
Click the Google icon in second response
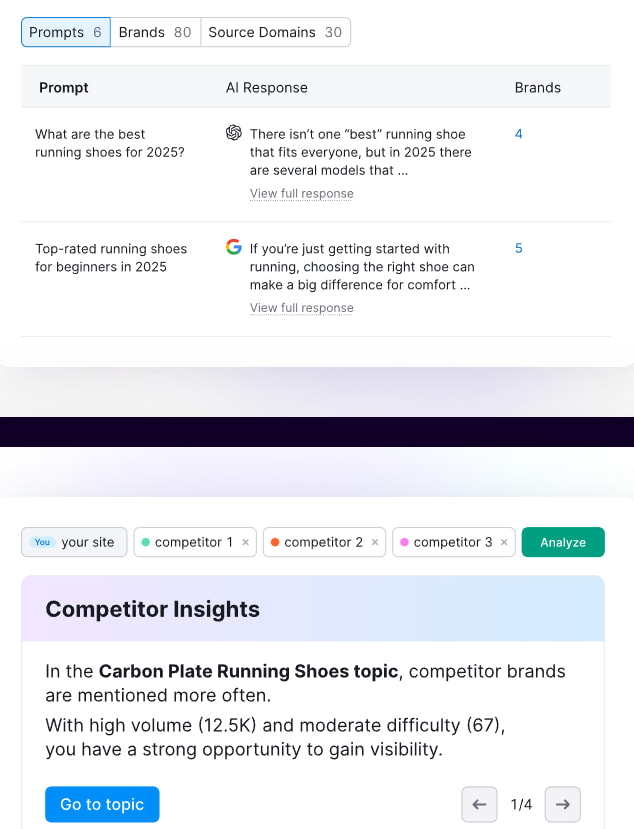point(234,247)
